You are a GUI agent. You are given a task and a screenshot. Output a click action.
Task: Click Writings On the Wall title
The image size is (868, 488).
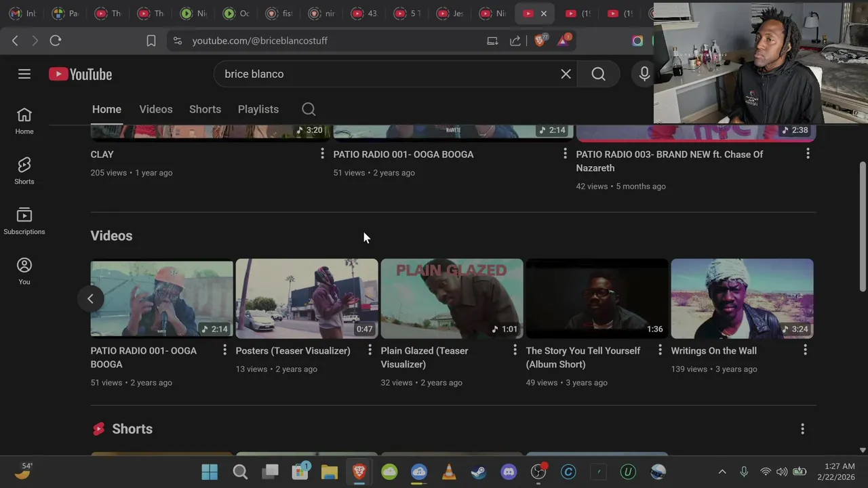coord(713,350)
